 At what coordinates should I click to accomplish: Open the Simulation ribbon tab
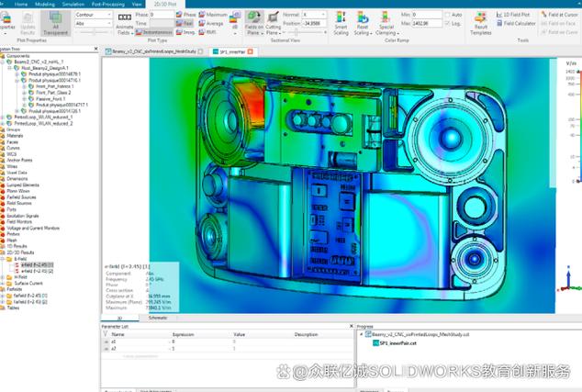tap(73, 4)
